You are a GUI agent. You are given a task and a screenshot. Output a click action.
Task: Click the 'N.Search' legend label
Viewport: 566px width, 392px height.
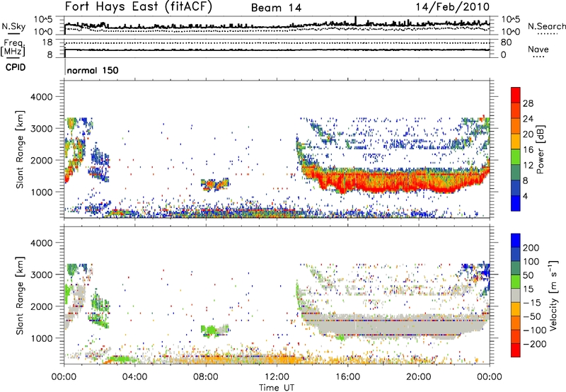(x=546, y=26)
